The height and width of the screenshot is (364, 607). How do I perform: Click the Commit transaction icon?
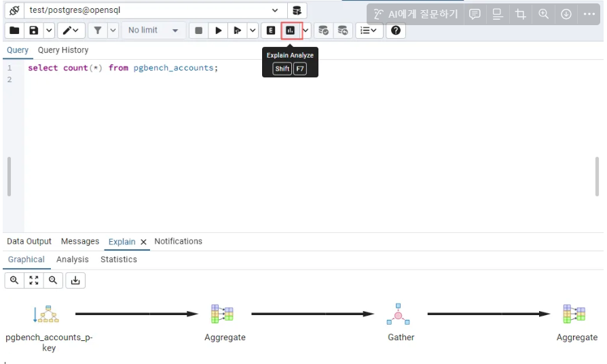pyautogui.click(x=323, y=31)
